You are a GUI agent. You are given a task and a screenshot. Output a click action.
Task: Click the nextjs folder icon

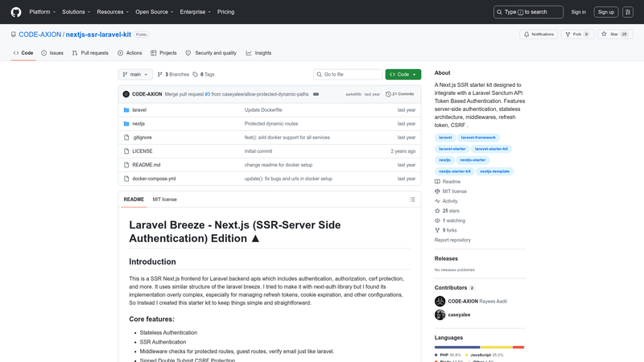pyautogui.click(x=126, y=124)
